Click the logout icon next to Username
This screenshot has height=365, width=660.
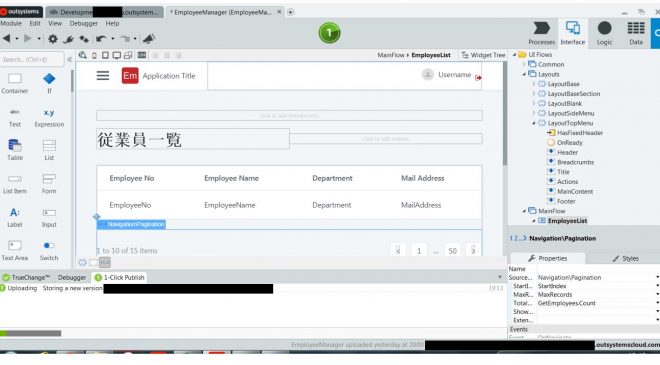tap(478, 77)
